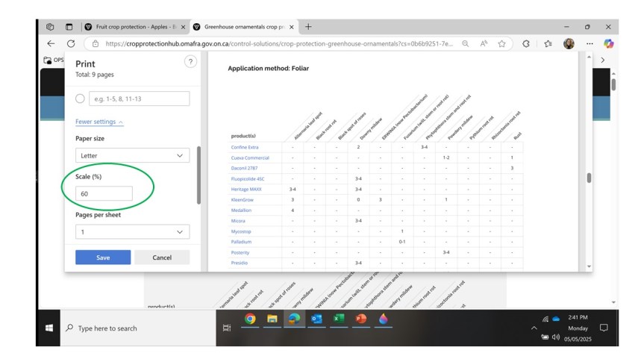Viewport: 644px width, 362px height.
Task: Reload the page with the refresh icon
Action: tap(71, 43)
